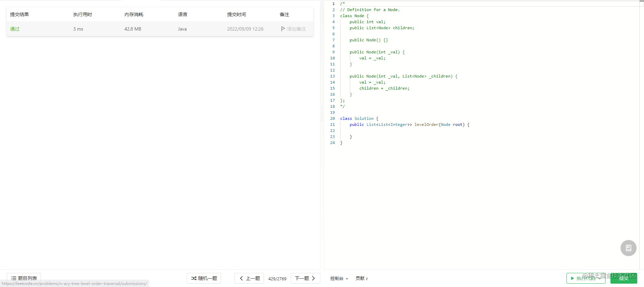The image size is (644, 287).
Task: Click the 429/2769 problem counter
Action: click(x=277, y=279)
